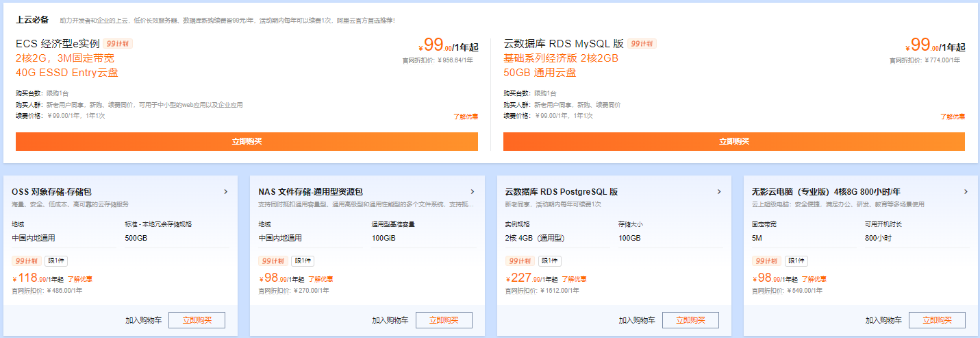Click 99计划 badge beside RDS MySQL 版
The image size is (980, 338).
(x=642, y=44)
